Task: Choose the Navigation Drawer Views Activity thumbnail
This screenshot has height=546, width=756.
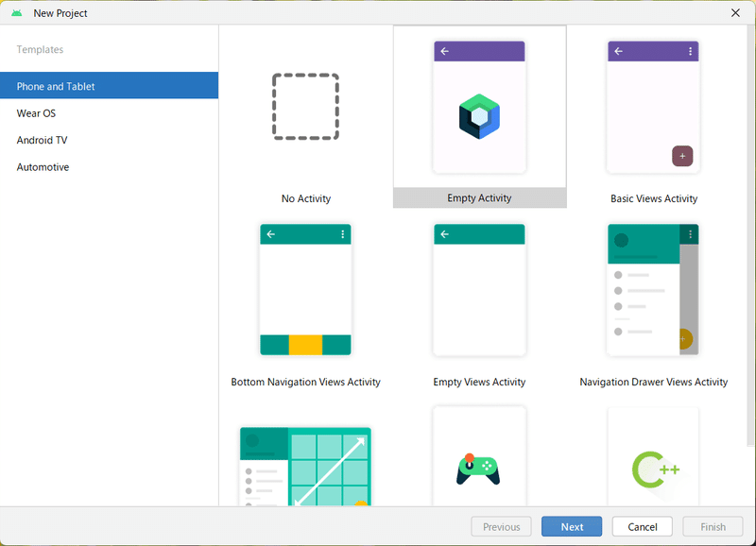Action: [653, 290]
